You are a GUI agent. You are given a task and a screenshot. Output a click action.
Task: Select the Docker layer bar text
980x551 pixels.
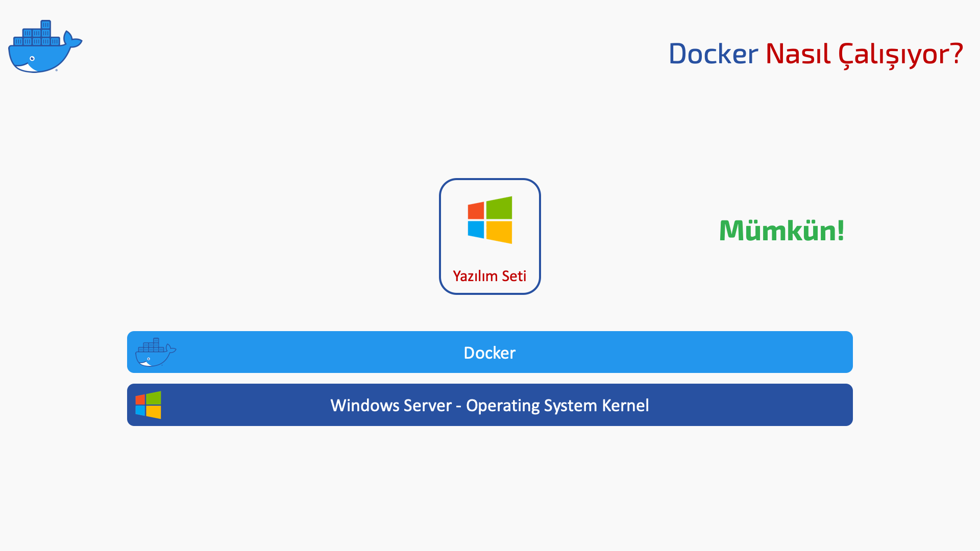pyautogui.click(x=489, y=353)
